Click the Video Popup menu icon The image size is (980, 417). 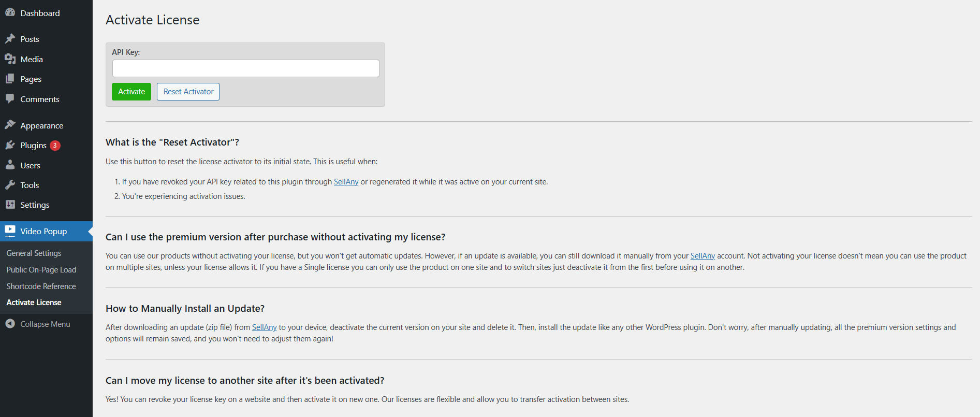[10, 231]
